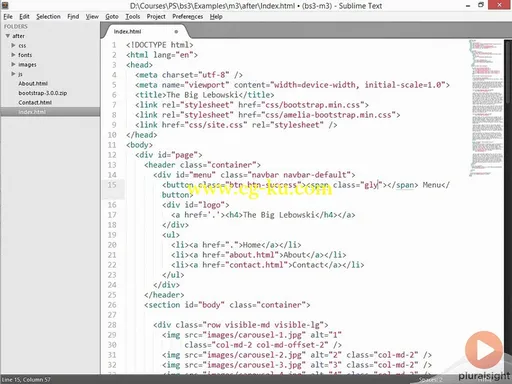The width and height of the screenshot is (512, 384).
Task: Open the Project menu
Action: 156,16
